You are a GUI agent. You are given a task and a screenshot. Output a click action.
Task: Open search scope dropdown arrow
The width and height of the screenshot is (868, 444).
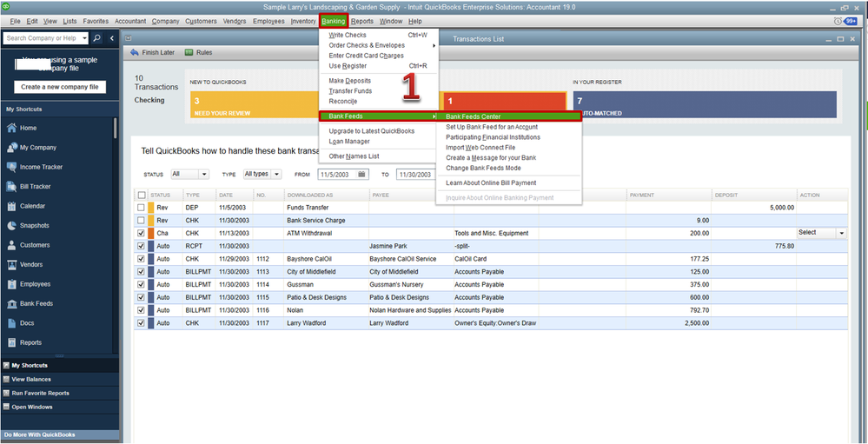click(83, 38)
